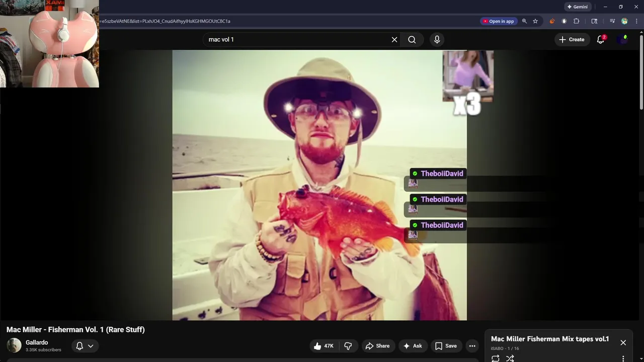The width and height of the screenshot is (644, 362).
Task: Click the ISABO - 1 / 16 playlist counter
Action: [505, 348]
